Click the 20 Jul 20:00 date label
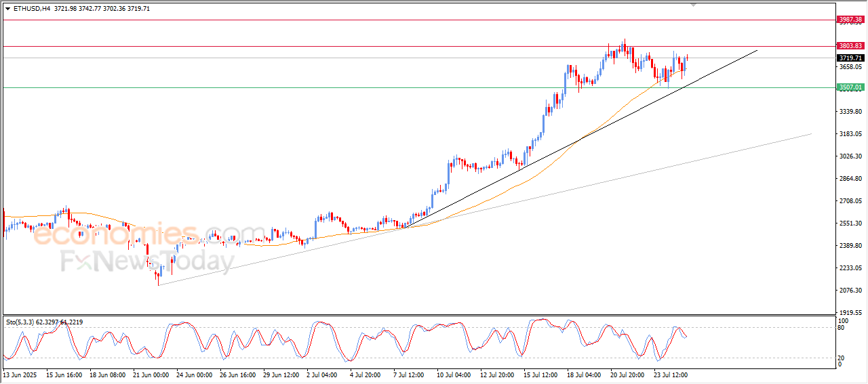Screen dimensions: 868x384 click(x=628, y=374)
